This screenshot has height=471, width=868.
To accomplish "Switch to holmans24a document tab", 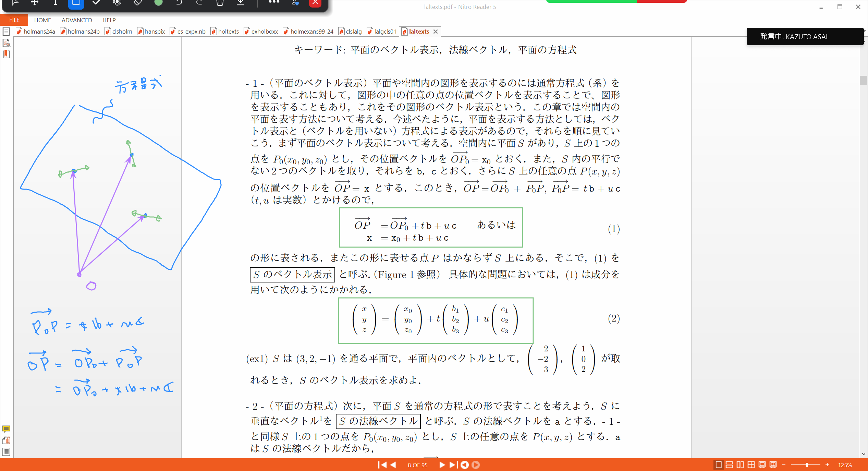I will (36, 32).
